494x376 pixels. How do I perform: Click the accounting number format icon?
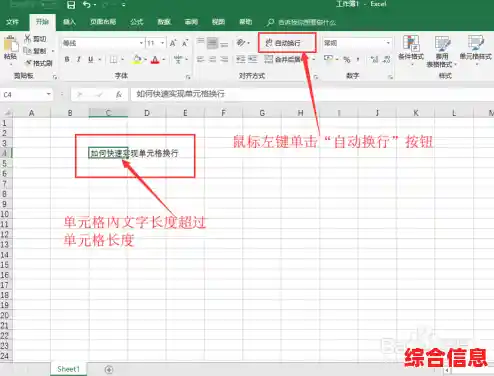pos(328,59)
